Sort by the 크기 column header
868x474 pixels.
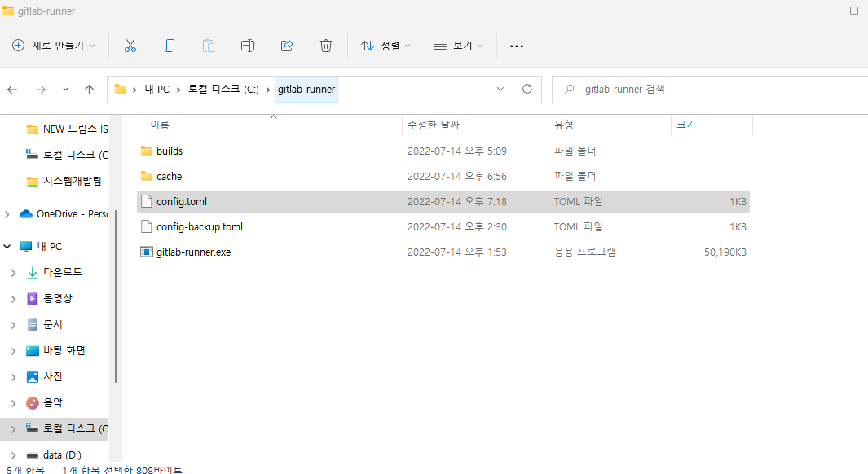pyautogui.click(x=685, y=125)
